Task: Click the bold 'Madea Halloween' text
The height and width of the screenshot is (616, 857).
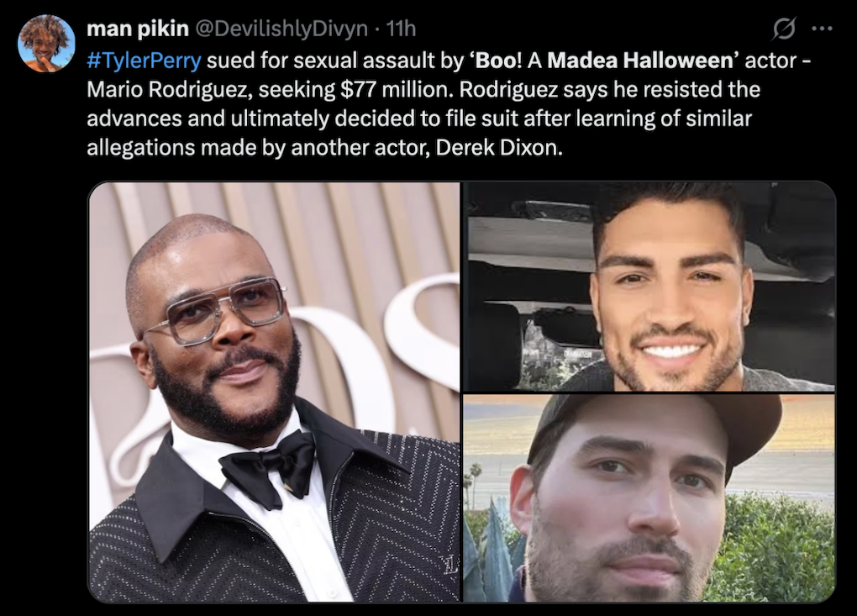Action: (x=639, y=61)
